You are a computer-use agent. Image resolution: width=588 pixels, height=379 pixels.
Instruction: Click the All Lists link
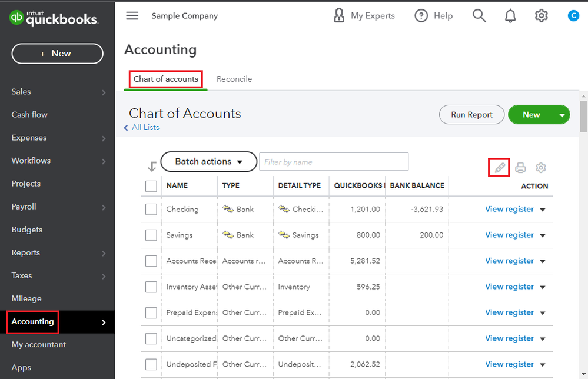point(145,128)
